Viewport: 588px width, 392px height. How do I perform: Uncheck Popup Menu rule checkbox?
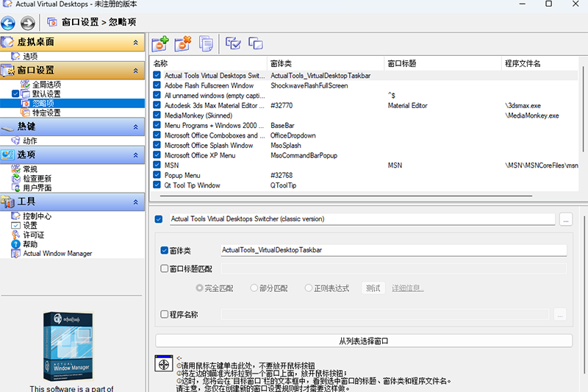click(157, 175)
